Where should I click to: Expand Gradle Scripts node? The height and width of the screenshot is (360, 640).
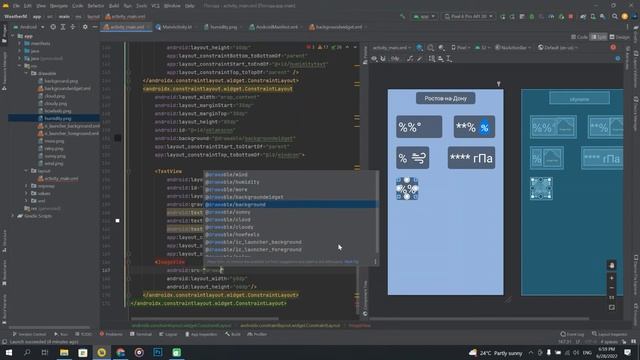point(13,216)
